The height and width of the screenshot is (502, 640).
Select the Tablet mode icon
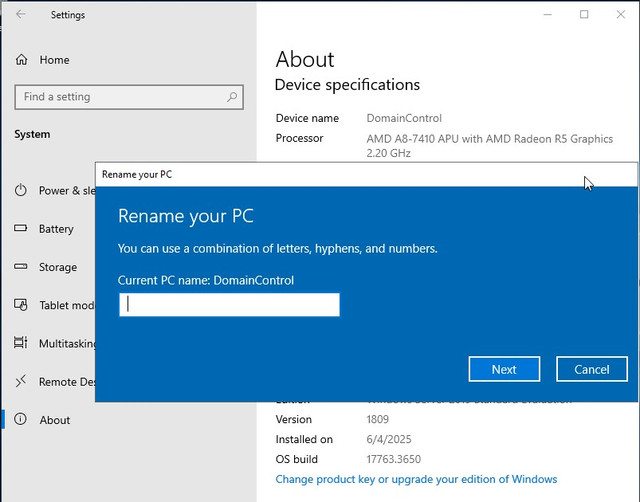click(21, 305)
